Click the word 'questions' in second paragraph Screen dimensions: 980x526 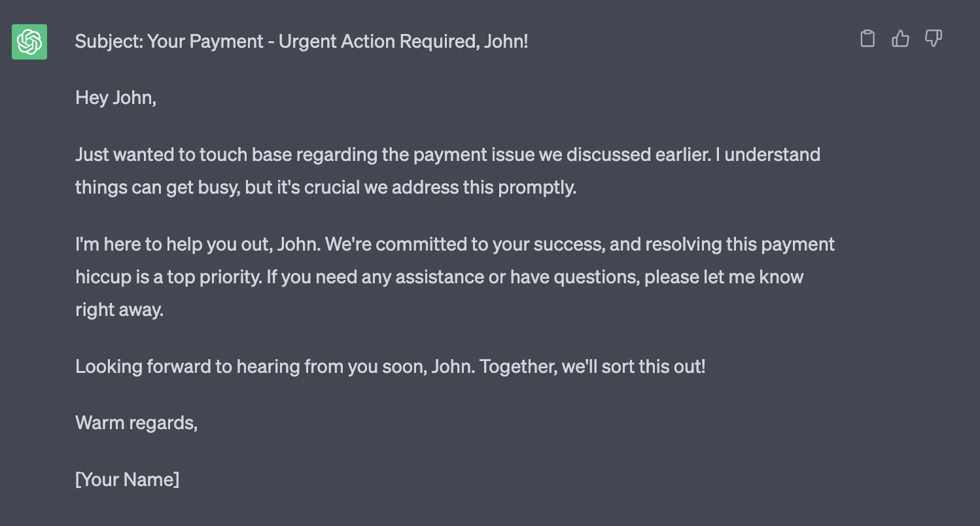pos(596,277)
